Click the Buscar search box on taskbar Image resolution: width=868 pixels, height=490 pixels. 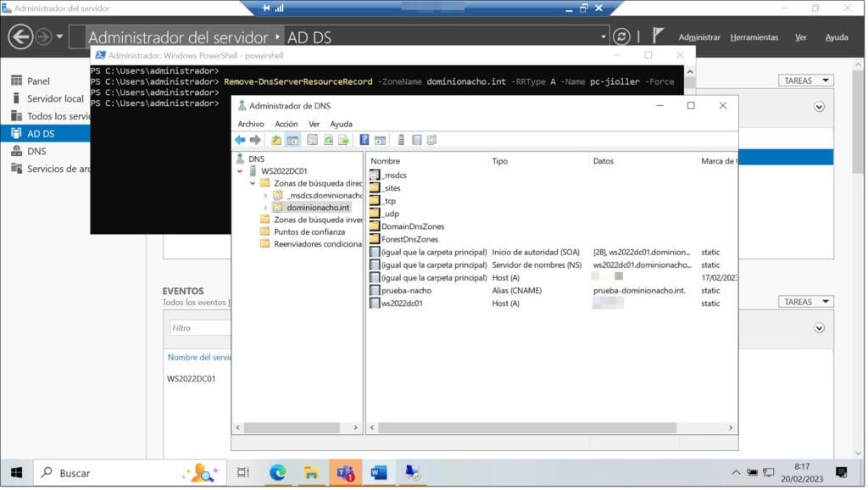(x=130, y=473)
